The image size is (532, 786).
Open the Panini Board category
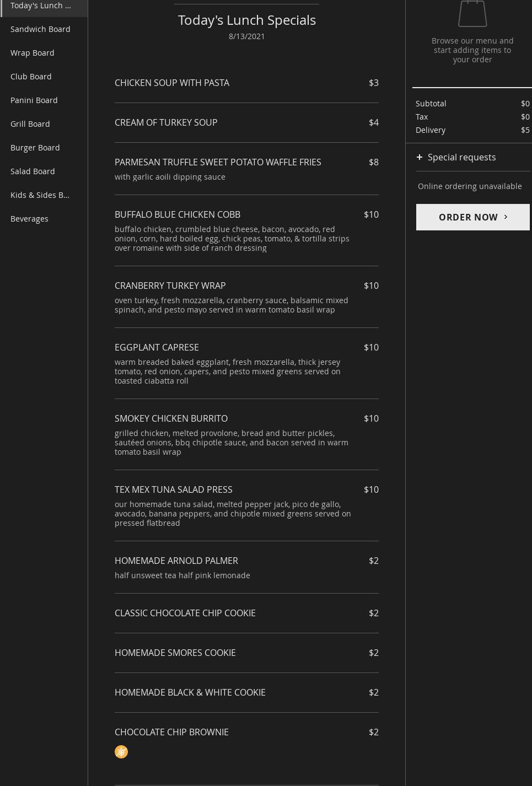point(34,100)
